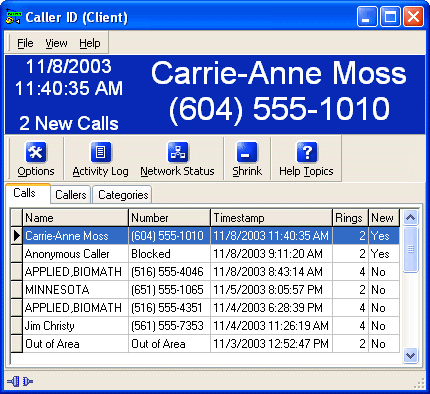Maximize the Caller ID window
This screenshot has height=394, width=430.
390,17
